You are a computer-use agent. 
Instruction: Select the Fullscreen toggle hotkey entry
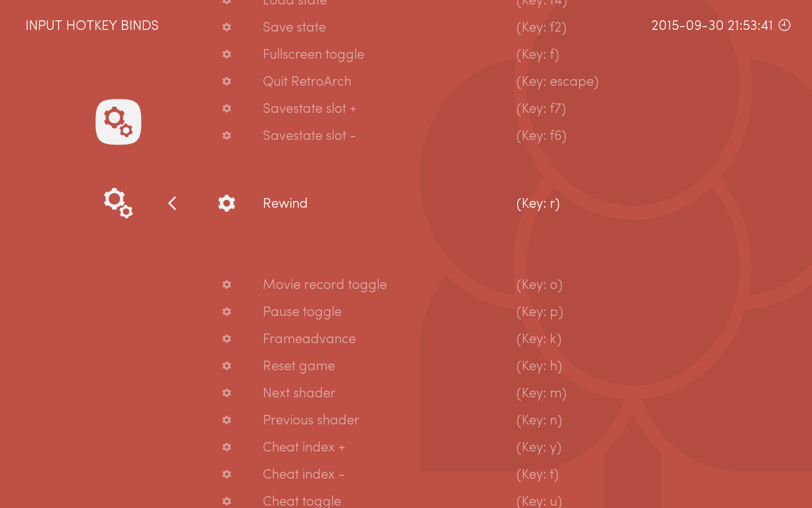pos(314,54)
